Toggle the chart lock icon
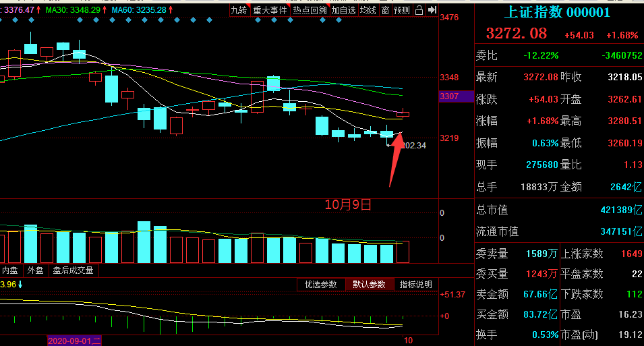Screen dimensions: 644x346 pyautogui.click(x=419, y=10)
